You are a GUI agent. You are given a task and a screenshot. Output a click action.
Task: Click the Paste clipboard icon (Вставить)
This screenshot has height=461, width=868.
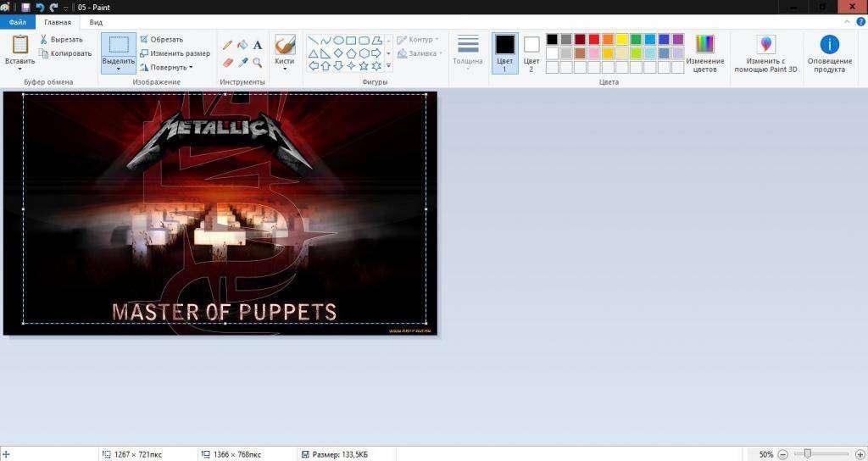[x=20, y=45]
